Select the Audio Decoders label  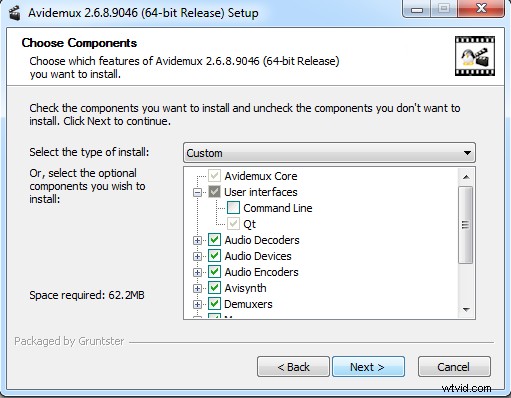(x=262, y=240)
